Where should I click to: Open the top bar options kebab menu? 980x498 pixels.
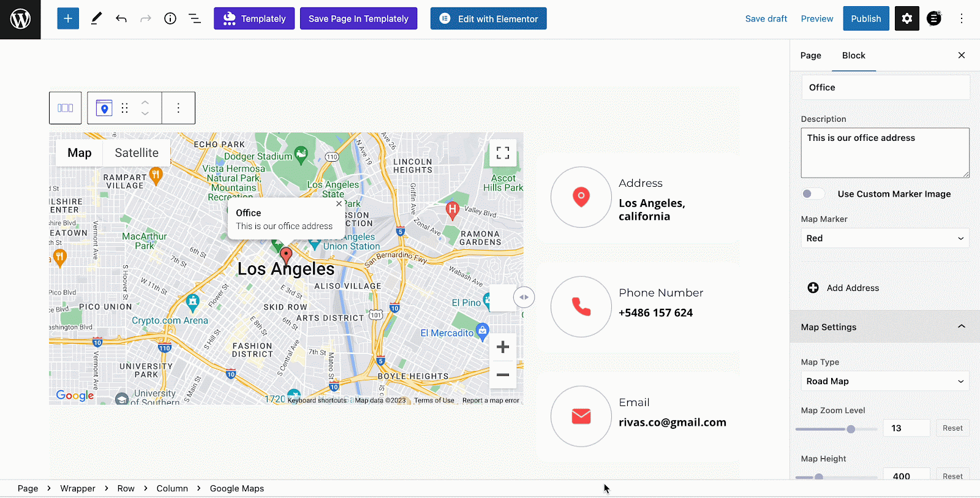tap(962, 18)
